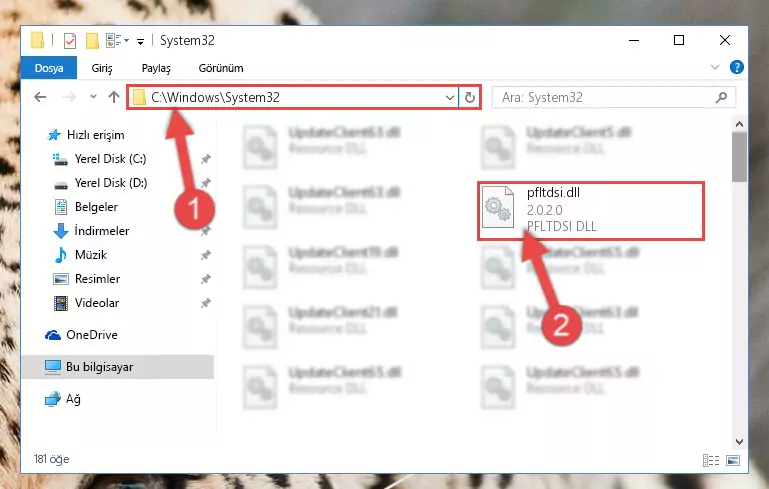Select the pfltdsi.dll file
This screenshot has width=769, height=489.
[x=590, y=210]
